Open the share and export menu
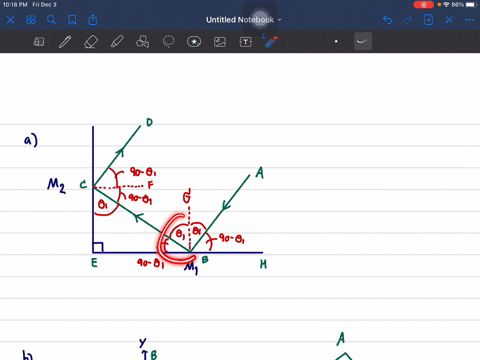The height and width of the screenshot is (360, 480). coord(93,20)
